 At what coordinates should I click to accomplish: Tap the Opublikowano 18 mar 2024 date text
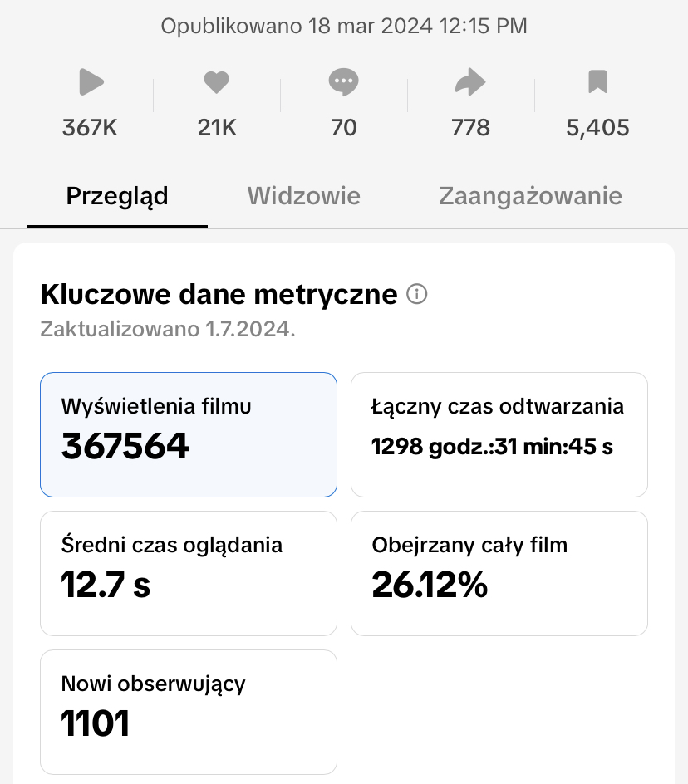pyautogui.click(x=344, y=27)
